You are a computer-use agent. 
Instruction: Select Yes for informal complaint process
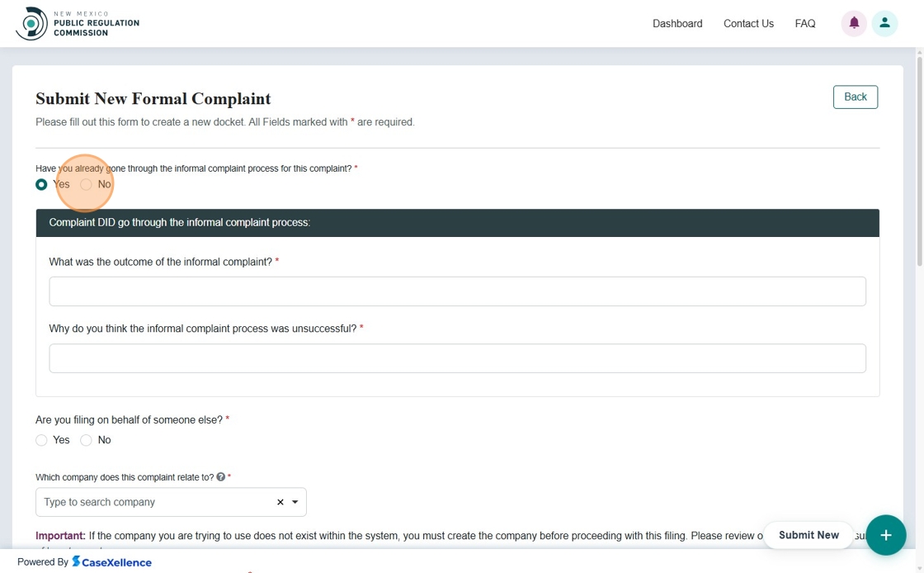coord(41,184)
